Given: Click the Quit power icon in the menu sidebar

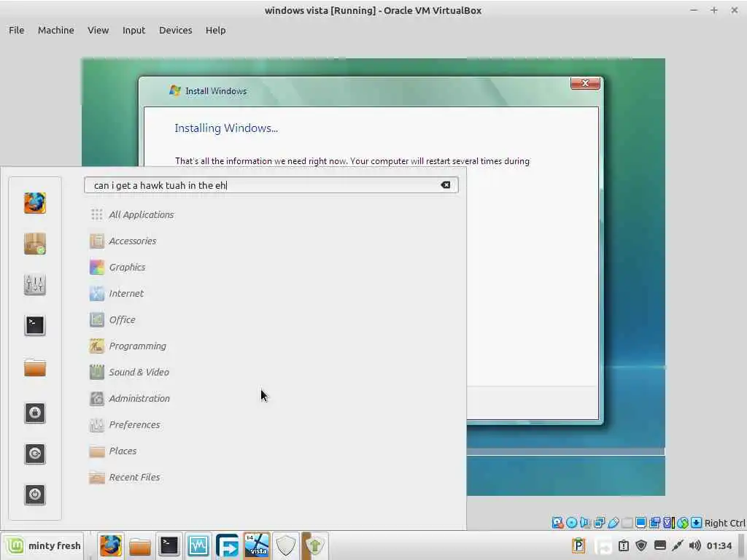Looking at the screenshot, I should tap(35, 495).
